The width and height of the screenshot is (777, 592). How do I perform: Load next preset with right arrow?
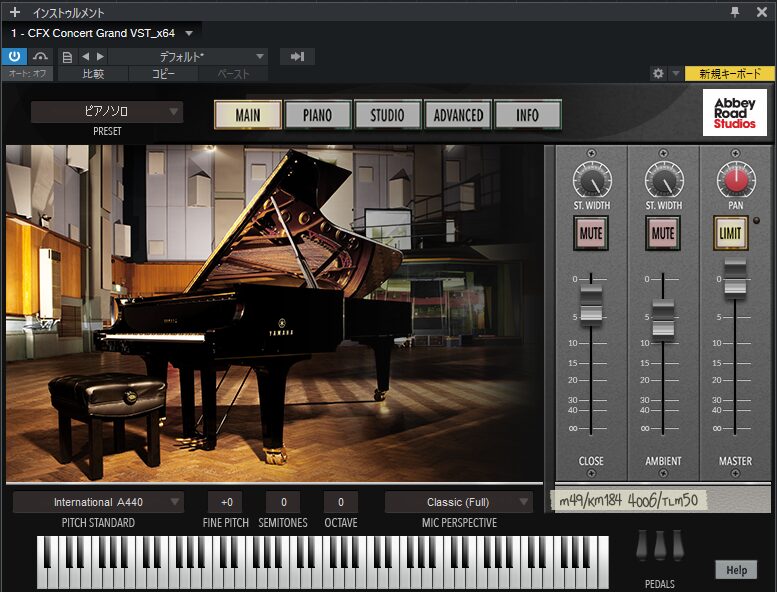101,56
